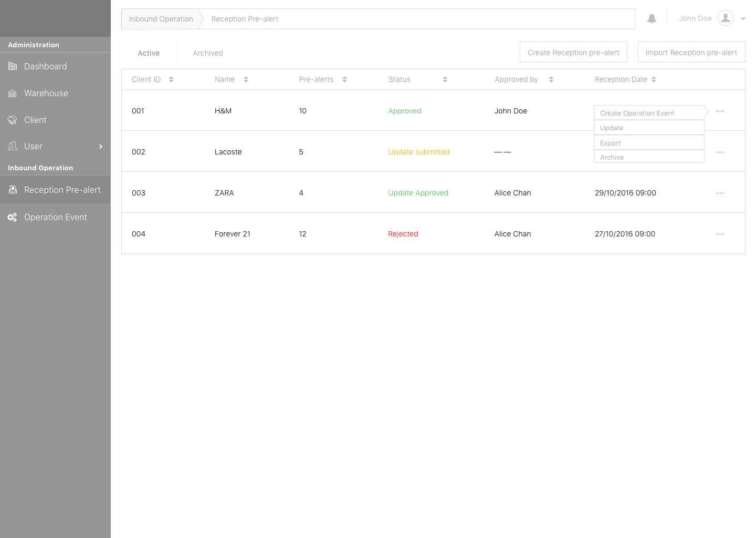Sort table by Client ID arrows
The image size is (756, 538).
171,79
